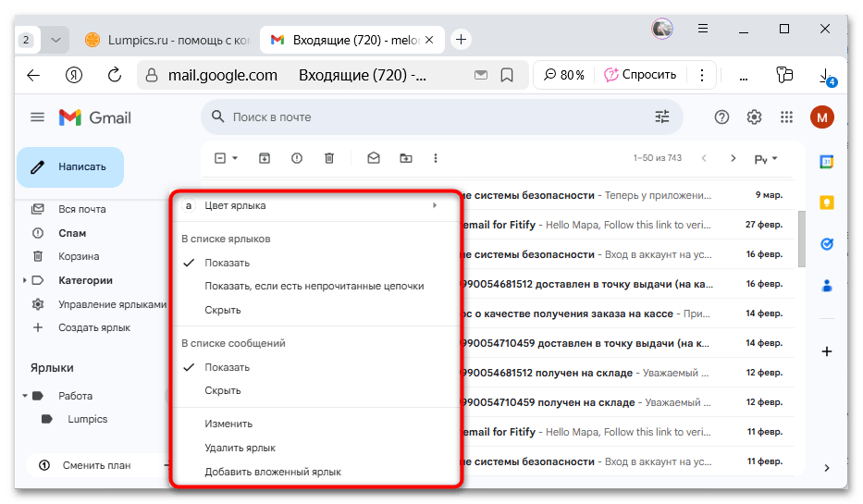Click the Gmail logo

[x=95, y=117]
